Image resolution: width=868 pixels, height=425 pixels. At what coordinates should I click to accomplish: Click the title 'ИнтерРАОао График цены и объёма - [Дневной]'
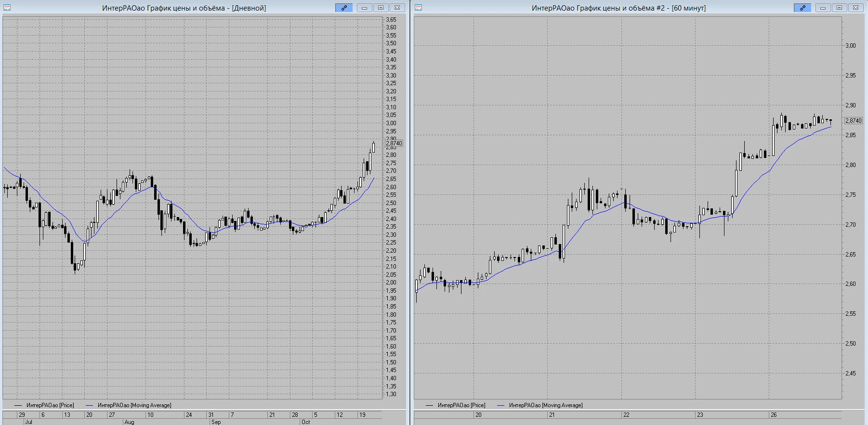pos(184,8)
